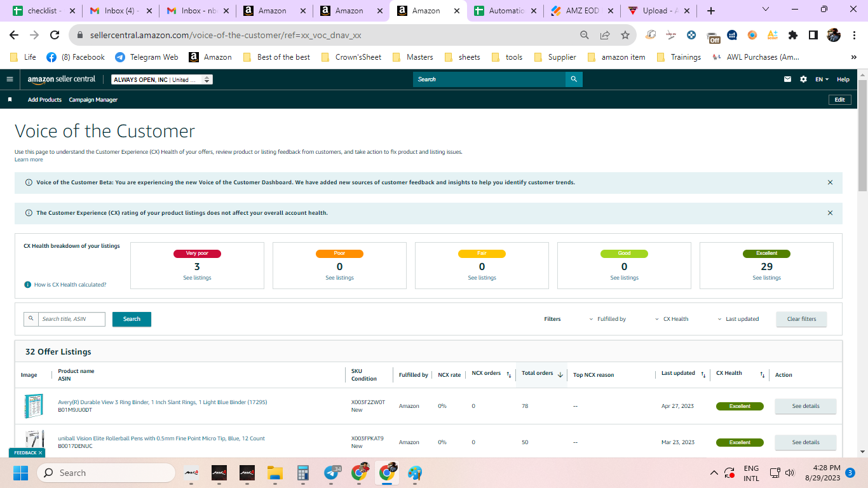Open the Telegram Web bookmark
Image resolution: width=868 pixels, height=488 pixels.
pos(147,57)
